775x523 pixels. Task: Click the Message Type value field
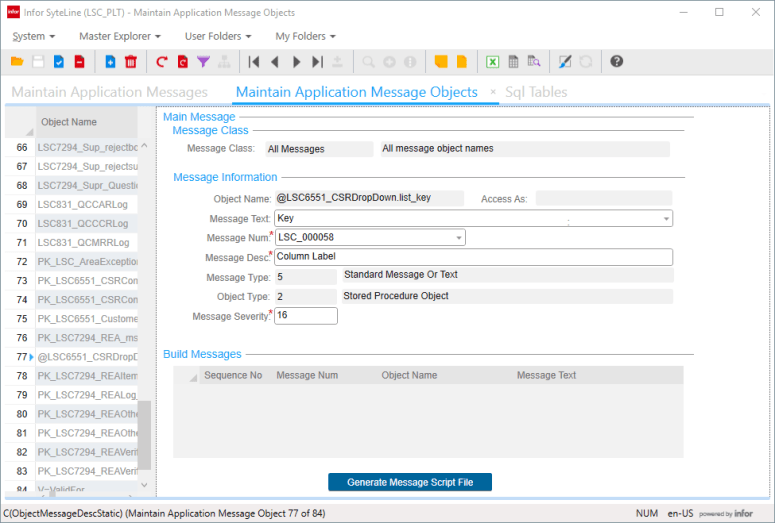point(306,276)
